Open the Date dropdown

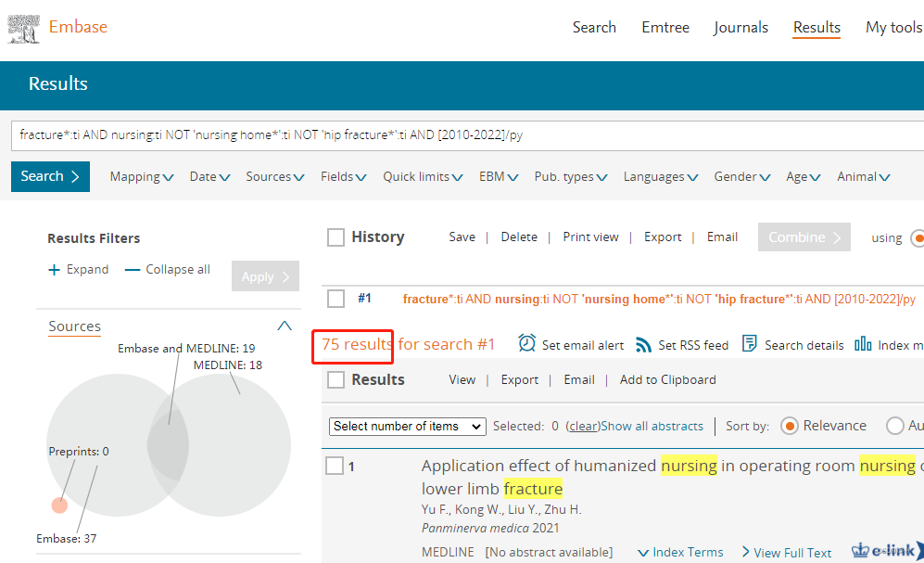click(209, 176)
